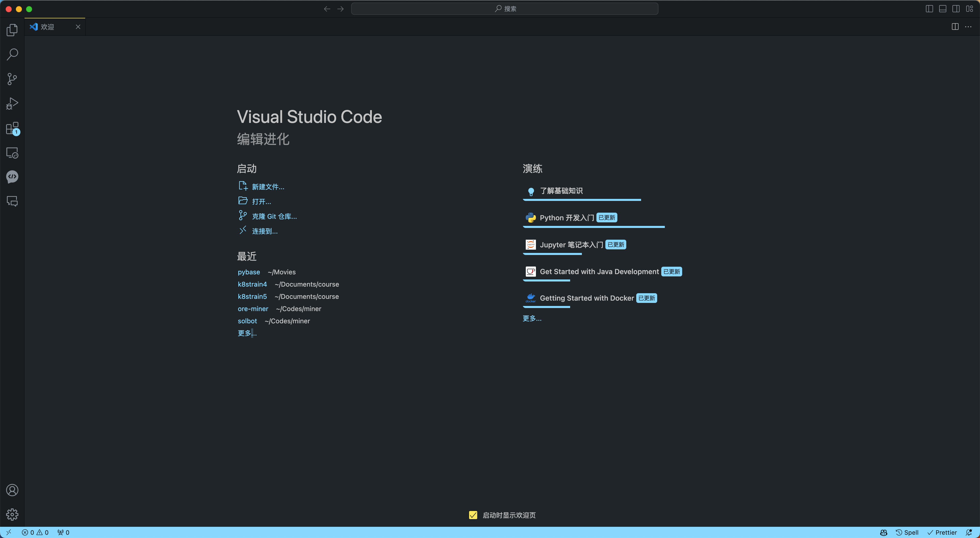This screenshot has height=538, width=980.
Task: Open the Search view in activity bar
Action: pos(12,54)
